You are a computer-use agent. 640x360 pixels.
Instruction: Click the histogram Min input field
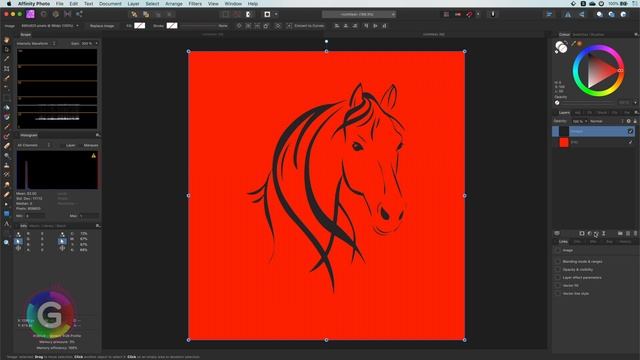35,216
